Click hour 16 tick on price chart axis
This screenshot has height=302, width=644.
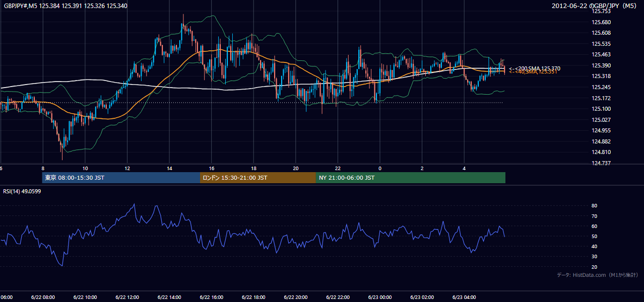(212, 169)
